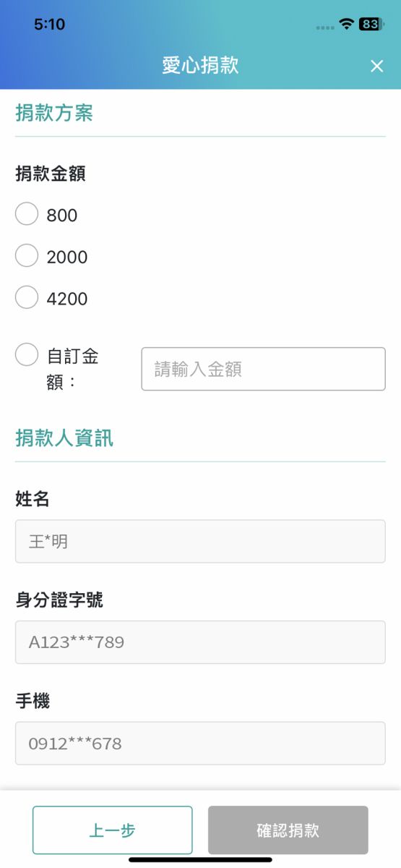Tap the 手機 field showing 0912***678
This screenshot has height=868, width=401.
(x=200, y=743)
